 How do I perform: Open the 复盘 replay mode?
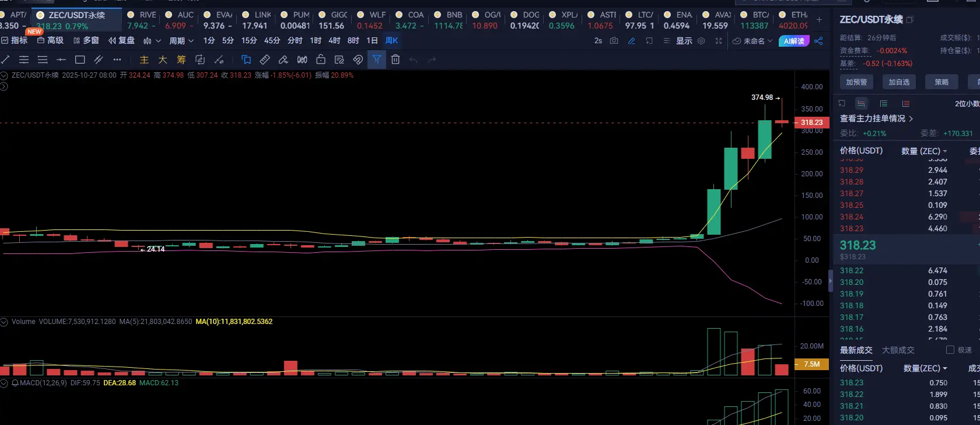tap(122, 41)
